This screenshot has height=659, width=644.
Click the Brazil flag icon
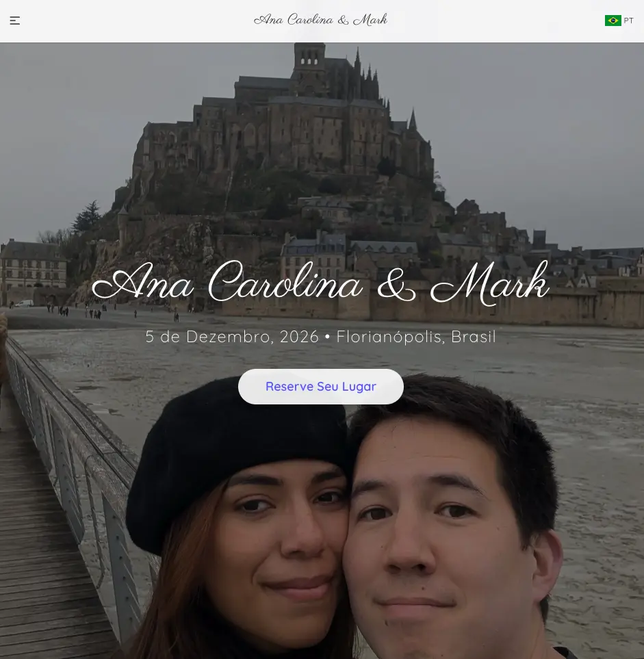coord(613,21)
